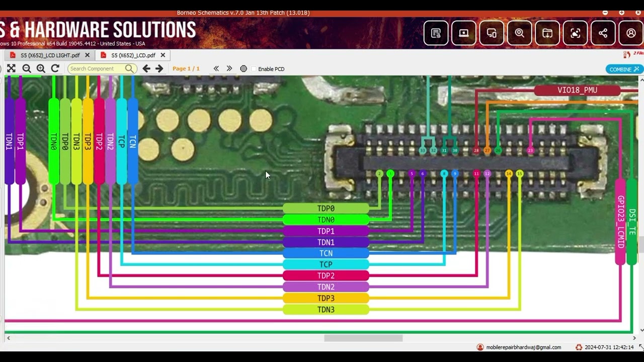Click the 2024-07-31 12:42:14 timestamp
This screenshot has width=644, height=362.
point(610,347)
